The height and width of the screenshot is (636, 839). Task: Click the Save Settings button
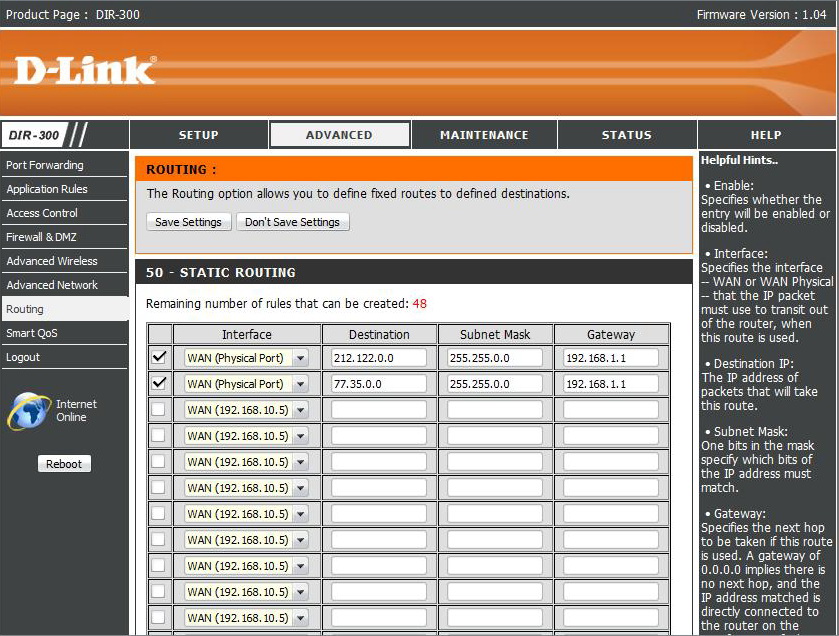pos(188,222)
